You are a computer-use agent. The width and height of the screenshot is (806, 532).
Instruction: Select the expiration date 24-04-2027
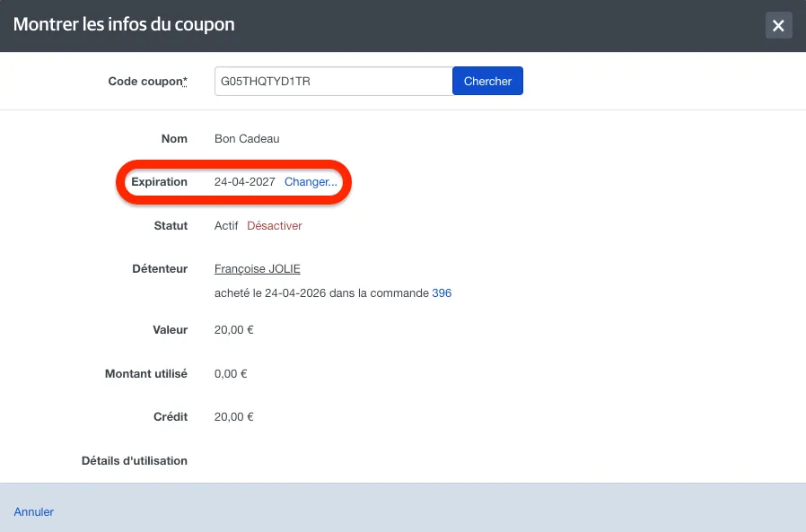pyautogui.click(x=245, y=182)
